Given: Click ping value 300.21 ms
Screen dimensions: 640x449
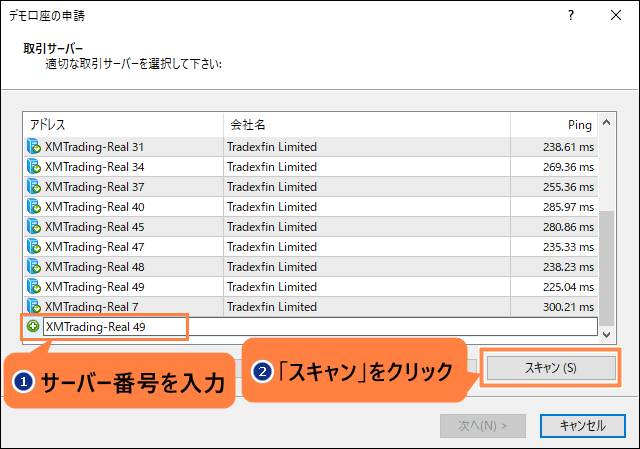Looking at the screenshot, I should pyautogui.click(x=568, y=307).
